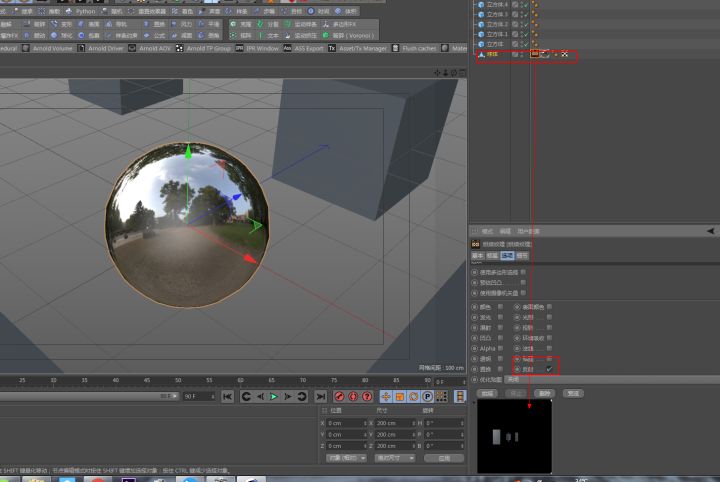Open the 优化贴图 dropdown showing 关闭
This screenshot has height=482, width=720.
513,380
